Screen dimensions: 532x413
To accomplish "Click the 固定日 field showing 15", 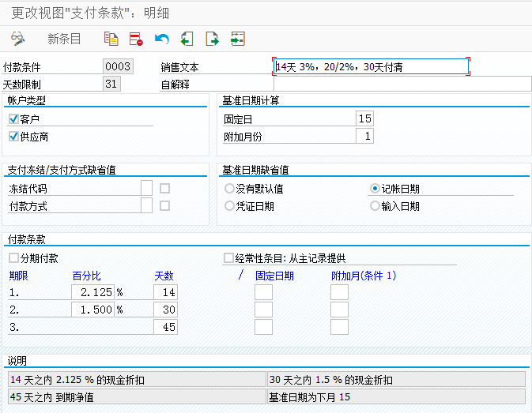I will coord(364,118).
